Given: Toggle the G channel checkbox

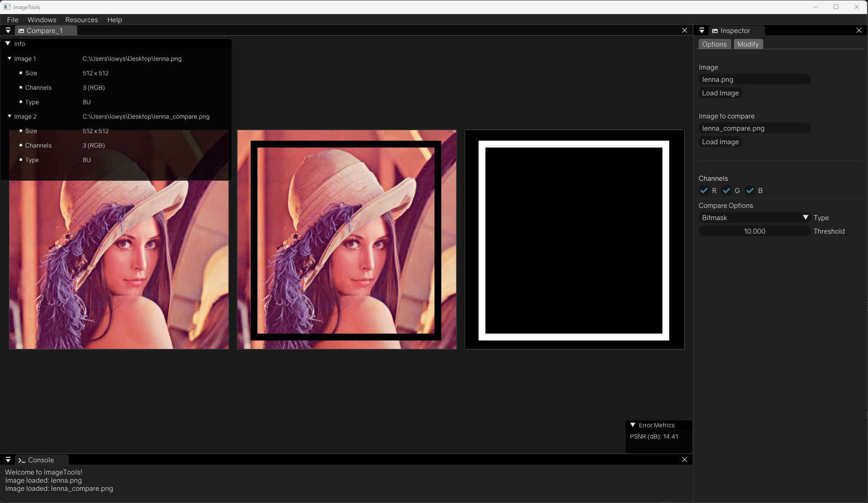Looking at the screenshot, I should (x=727, y=191).
